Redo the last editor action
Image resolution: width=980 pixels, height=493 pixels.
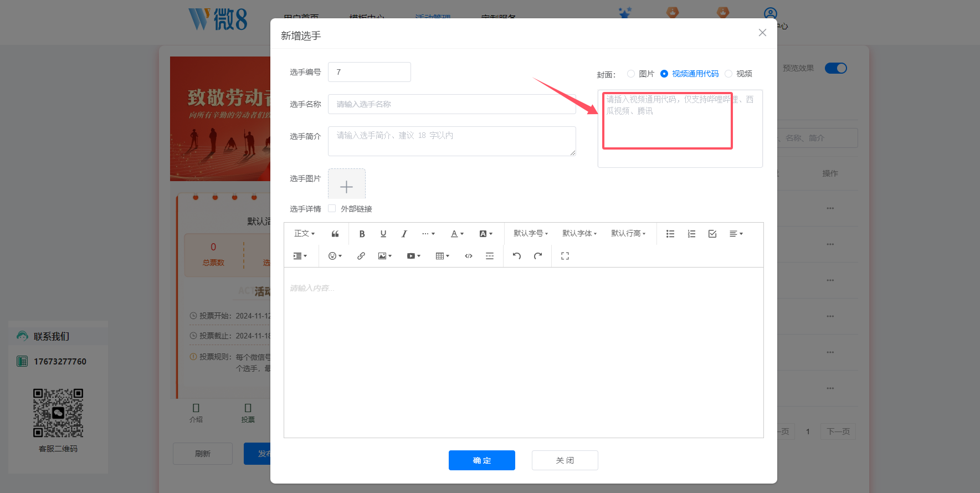point(538,256)
